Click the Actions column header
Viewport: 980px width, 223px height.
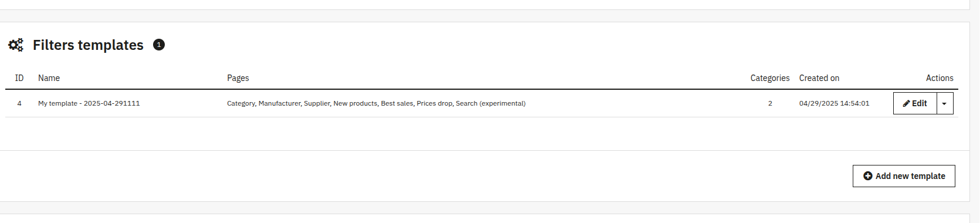pos(940,78)
